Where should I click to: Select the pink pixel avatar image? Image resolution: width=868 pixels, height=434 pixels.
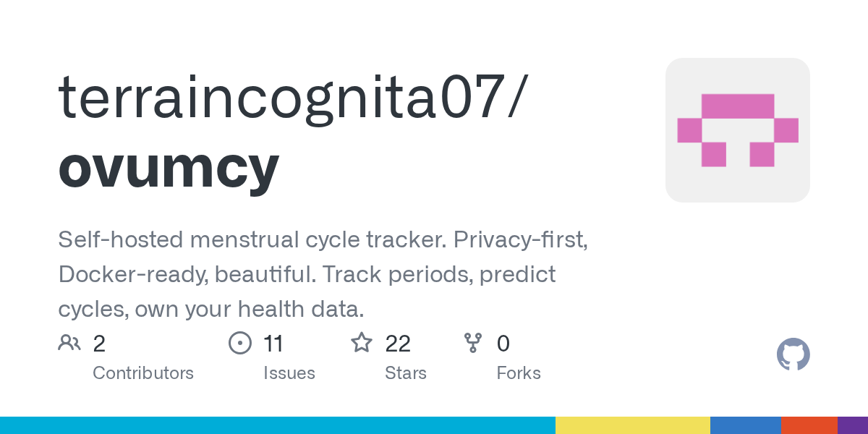click(737, 130)
